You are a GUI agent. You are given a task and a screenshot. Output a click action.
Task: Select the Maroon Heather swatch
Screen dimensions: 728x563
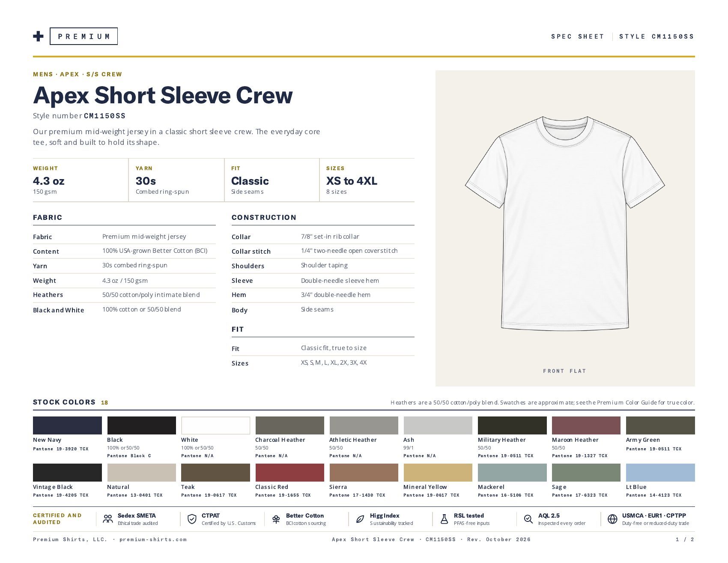coord(586,425)
